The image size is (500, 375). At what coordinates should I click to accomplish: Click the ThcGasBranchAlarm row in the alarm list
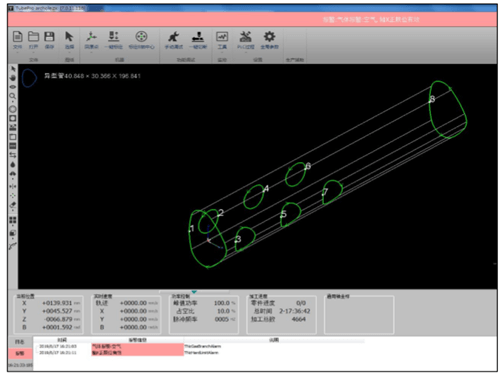coord(200,346)
